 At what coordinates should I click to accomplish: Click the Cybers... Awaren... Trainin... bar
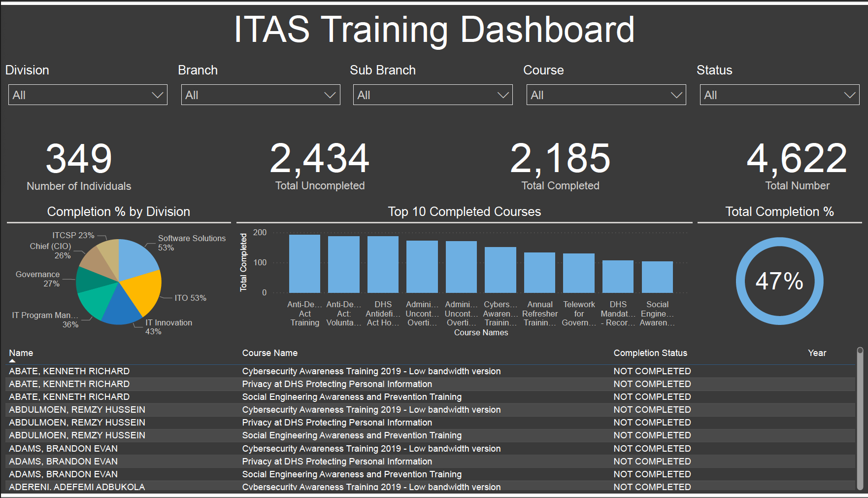click(501, 270)
